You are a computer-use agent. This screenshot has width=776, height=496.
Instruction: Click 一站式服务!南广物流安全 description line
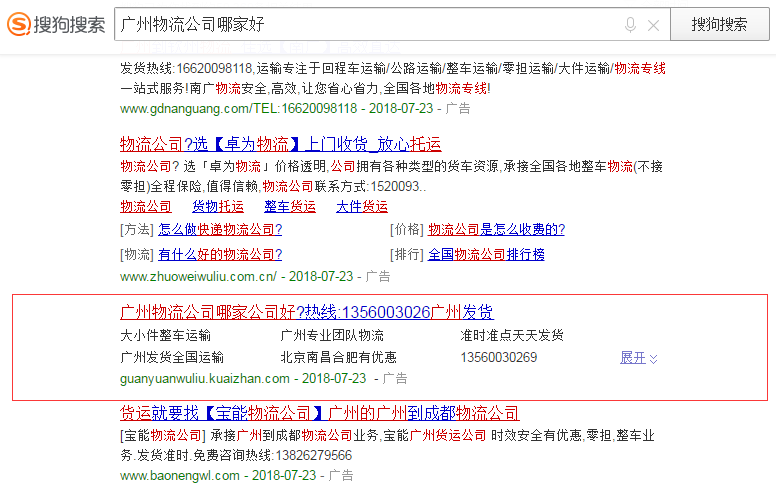coord(305,89)
